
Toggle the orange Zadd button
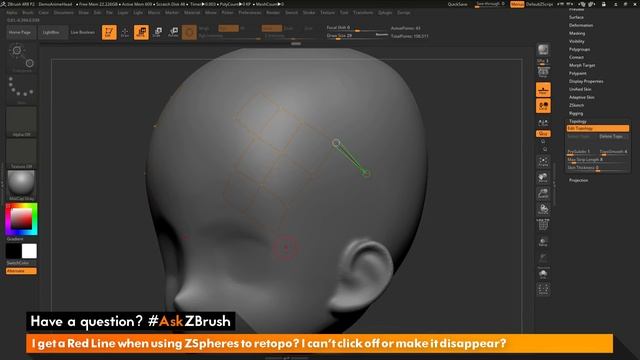pos(271,28)
